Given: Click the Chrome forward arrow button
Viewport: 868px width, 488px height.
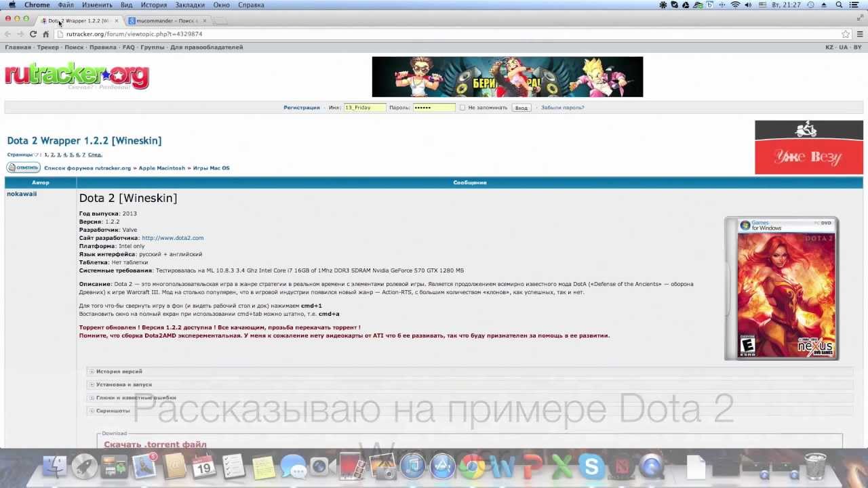Looking at the screenshot, I should [20, 34].
